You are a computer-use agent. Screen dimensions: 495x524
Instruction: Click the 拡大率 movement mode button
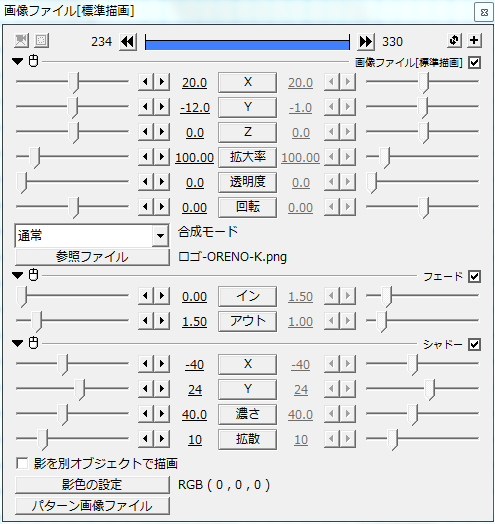pyautogui.click(x=247, y=157)
